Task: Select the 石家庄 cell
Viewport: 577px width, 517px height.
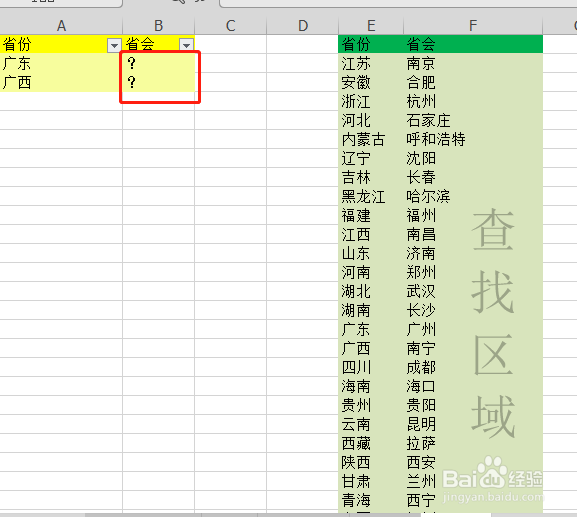Action: tap(473, 120)
